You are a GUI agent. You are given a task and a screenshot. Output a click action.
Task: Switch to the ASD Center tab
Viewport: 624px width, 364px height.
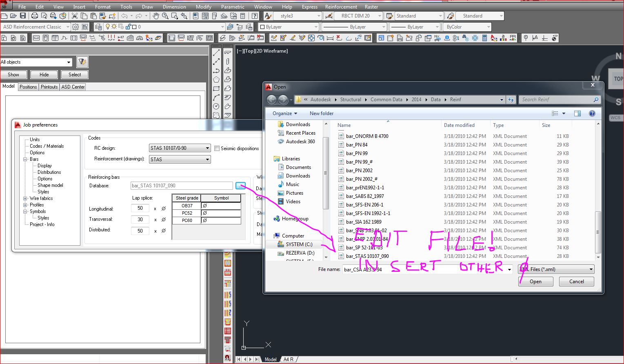pos(73,87)
